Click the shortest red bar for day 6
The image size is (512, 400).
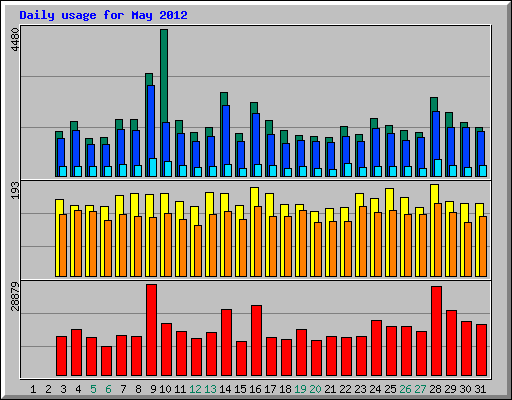[x=107, y=361]
